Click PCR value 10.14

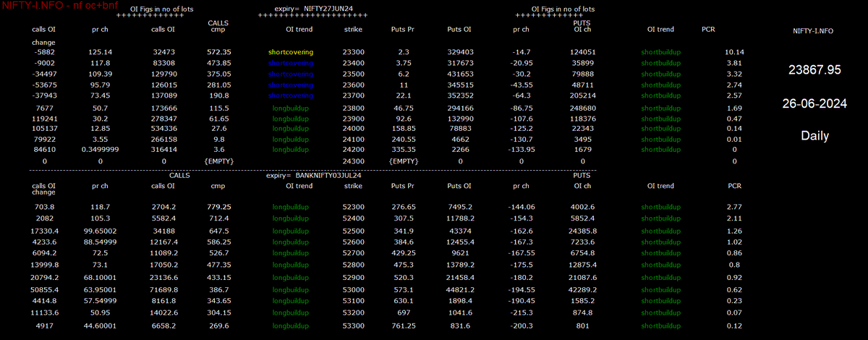(x=734, y=52)
